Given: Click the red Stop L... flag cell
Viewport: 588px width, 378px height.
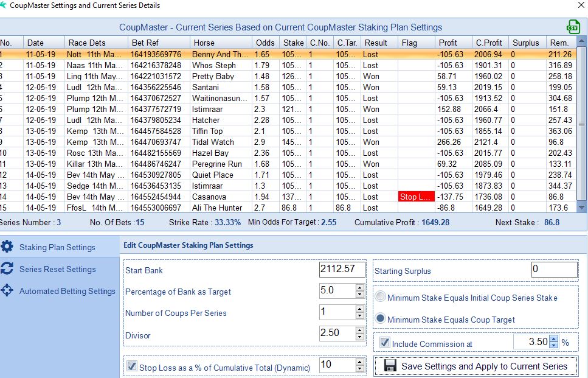Looking at the screenshot, I should [x=417, y=197].
